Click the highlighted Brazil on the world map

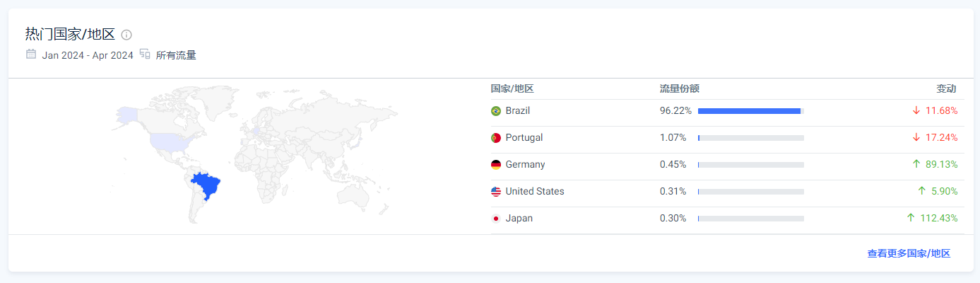click(x=208, y=185)
